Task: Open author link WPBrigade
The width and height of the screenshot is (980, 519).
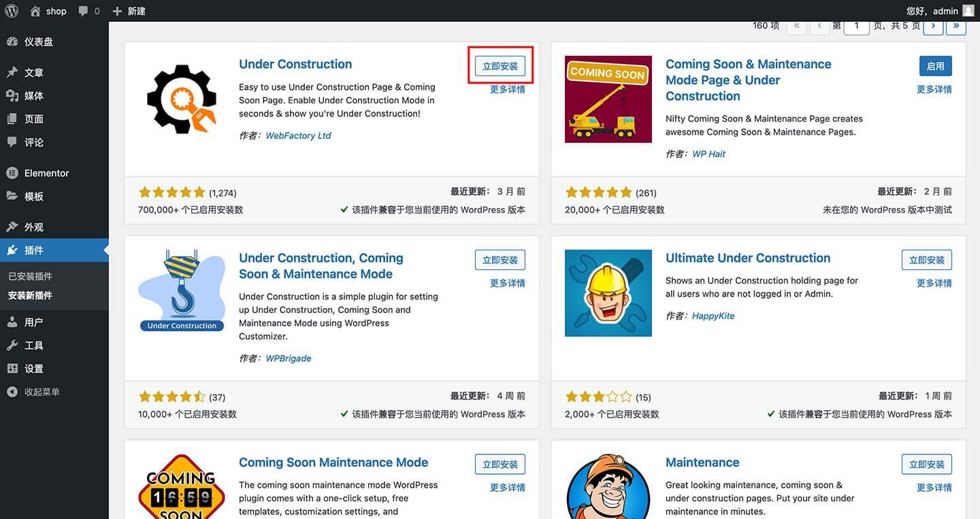Action: [288, 358]
